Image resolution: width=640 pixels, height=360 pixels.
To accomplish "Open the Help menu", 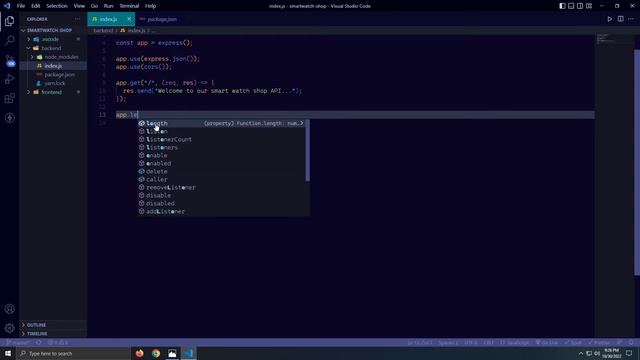I will tap(150, 6).
